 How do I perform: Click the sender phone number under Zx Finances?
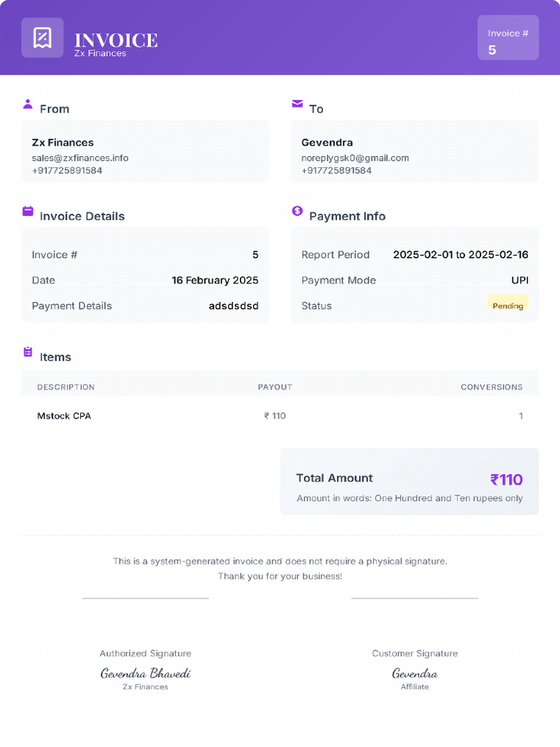(67, 171)
